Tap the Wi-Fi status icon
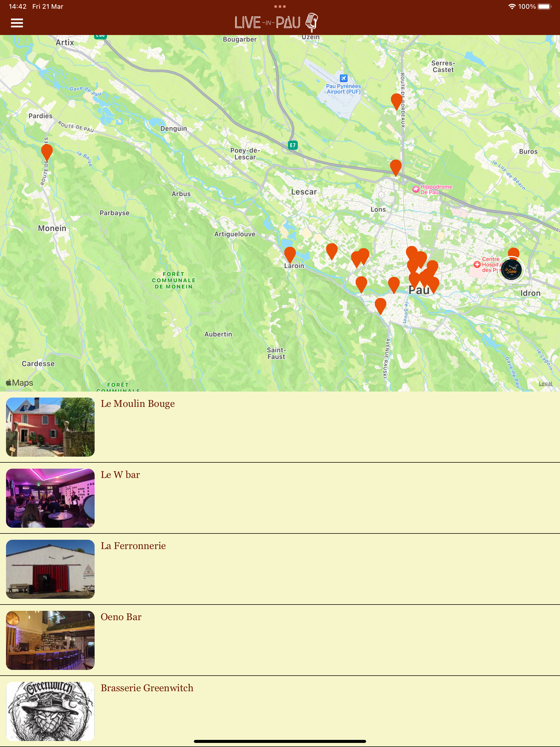Image resolution: width=560 pixels, height=747 pixels. (x=512, y=6)
